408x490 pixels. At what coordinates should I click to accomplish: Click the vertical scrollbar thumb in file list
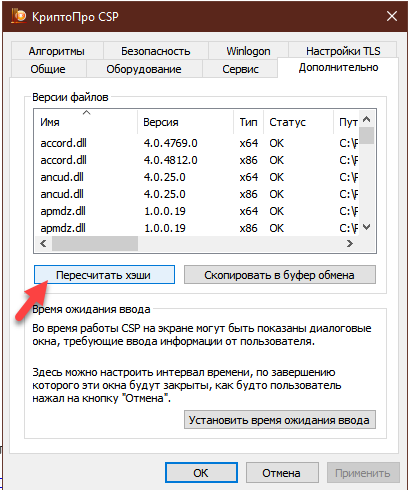(x=367, y=135)
